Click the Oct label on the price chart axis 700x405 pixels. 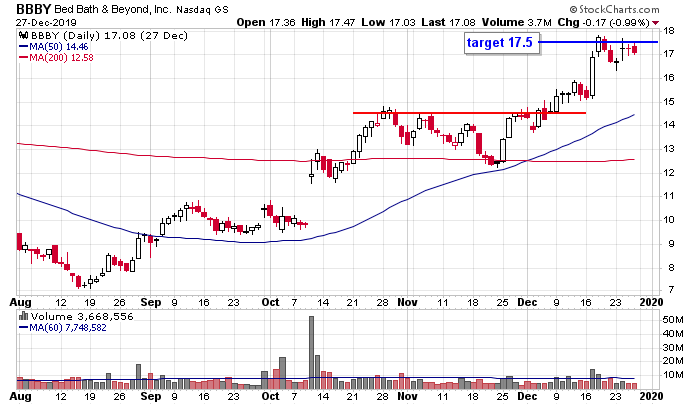[270, 302]
